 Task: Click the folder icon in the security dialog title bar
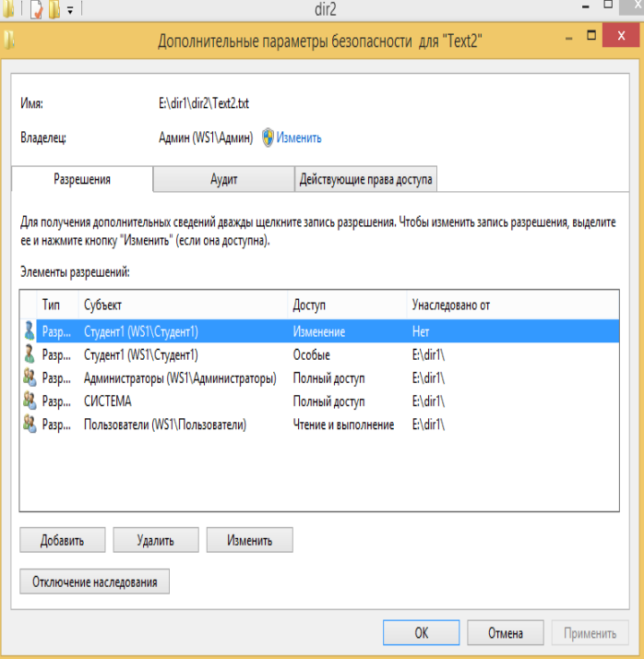click(9, 41)
